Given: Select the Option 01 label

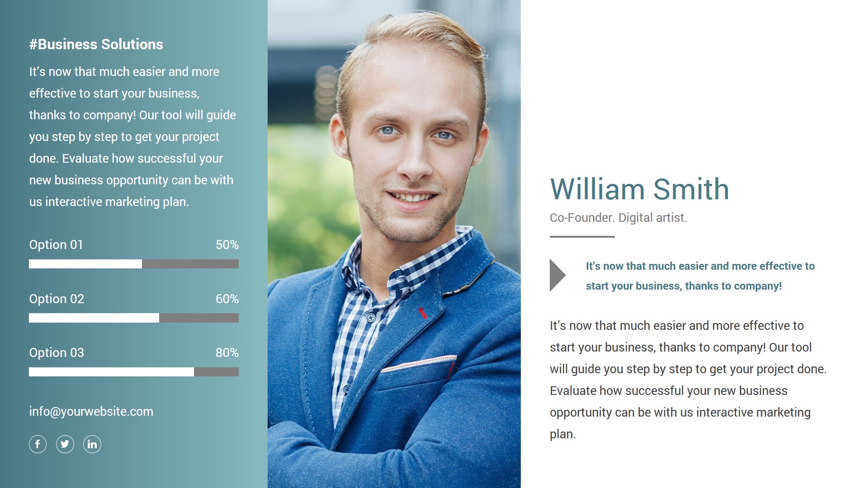Looking at the screenshot, I should coord(56,245).
